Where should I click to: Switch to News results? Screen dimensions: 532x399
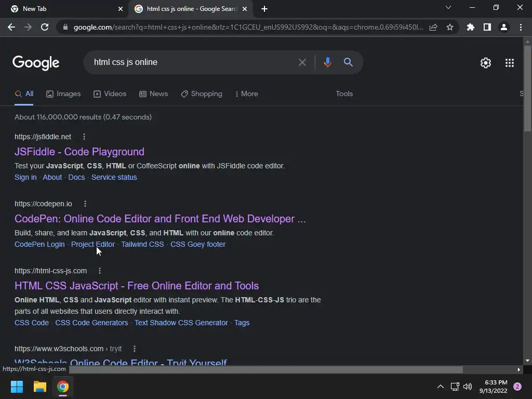[x=154, y=94]
